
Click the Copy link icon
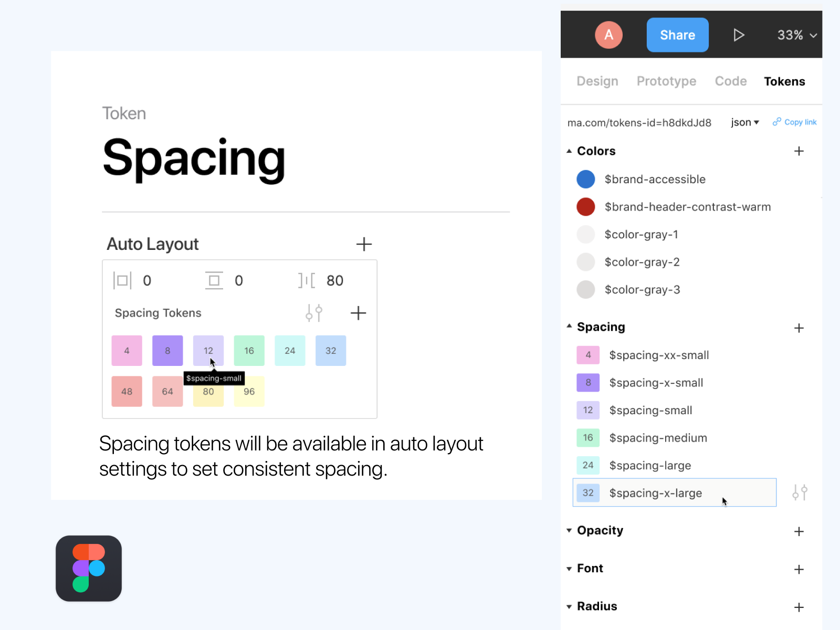click(x=778, y=122)
